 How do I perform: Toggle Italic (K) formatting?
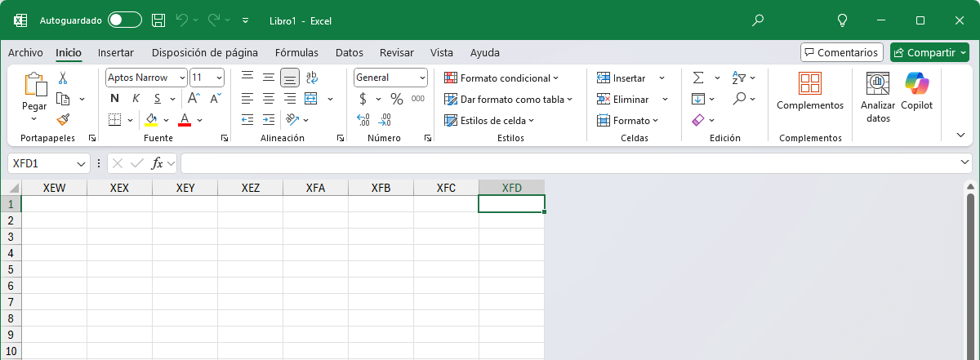point(136,99)
